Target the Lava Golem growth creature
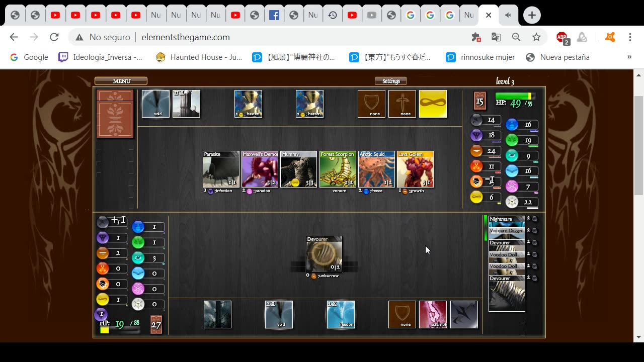 coord(415,169)
